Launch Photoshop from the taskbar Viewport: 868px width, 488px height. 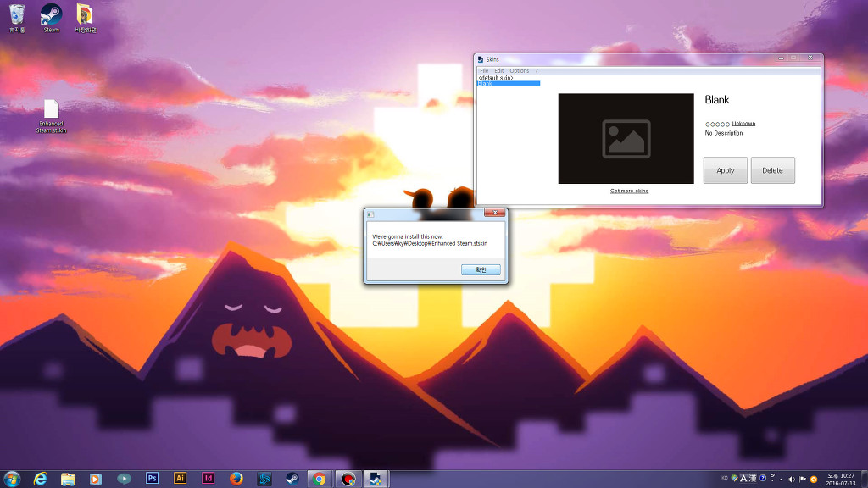(153, 478)
